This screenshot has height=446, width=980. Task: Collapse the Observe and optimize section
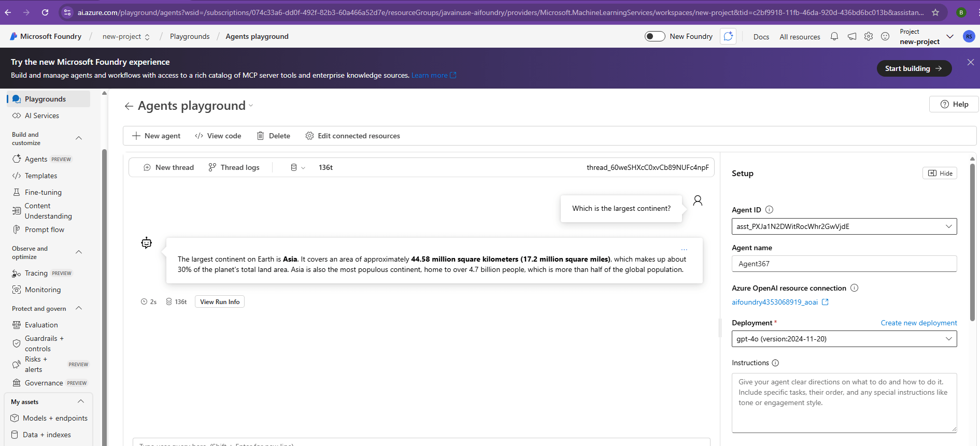coord(79,252)
